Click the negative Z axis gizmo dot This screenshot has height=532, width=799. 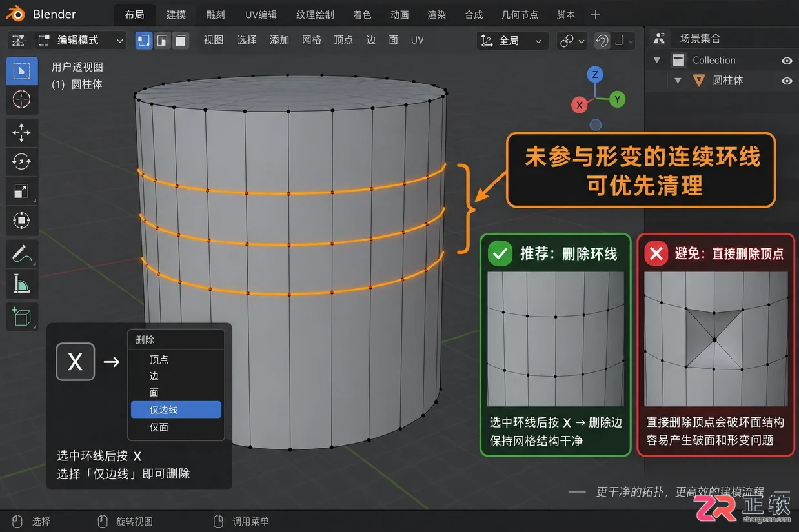(x=596, y=124)
